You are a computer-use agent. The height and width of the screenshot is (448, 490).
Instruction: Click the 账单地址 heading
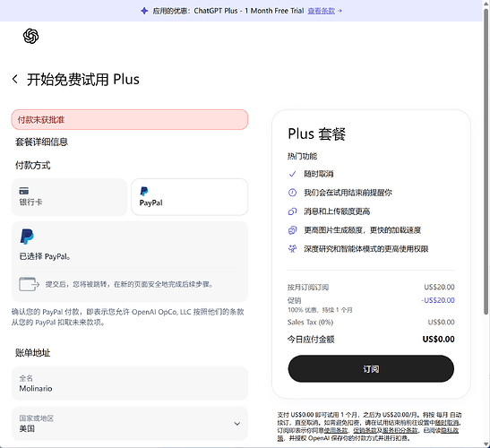click(33, 353)
